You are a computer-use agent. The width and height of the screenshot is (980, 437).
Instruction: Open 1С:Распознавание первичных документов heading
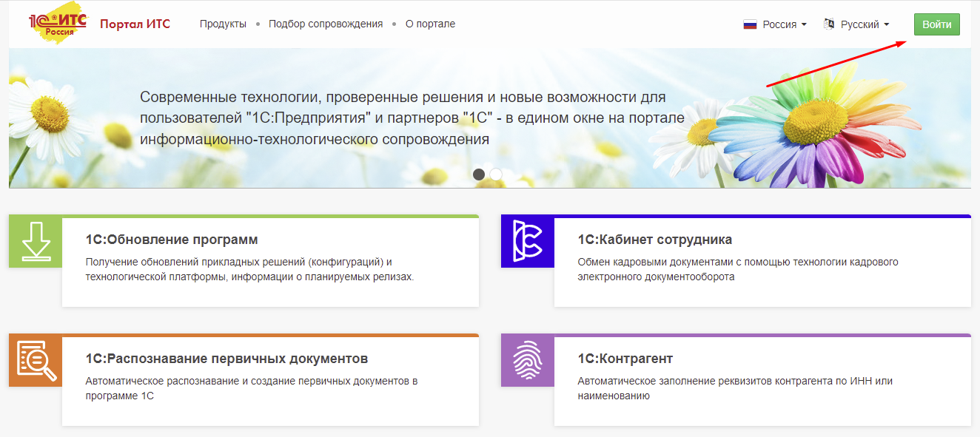[226, 359]
